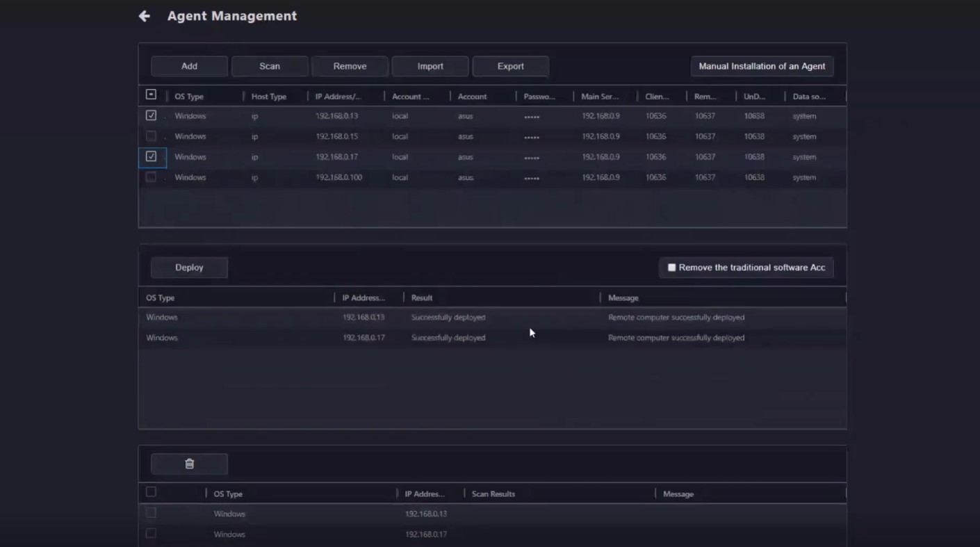The image size is (980, 547).
Task: Start a Scan of agents
Action: (x=270, y=66)
